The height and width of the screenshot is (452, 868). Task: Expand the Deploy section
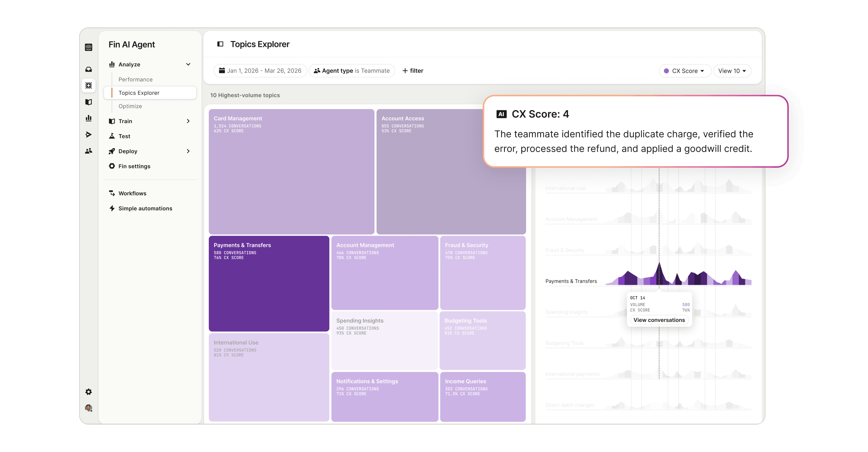tap(150, 151)
